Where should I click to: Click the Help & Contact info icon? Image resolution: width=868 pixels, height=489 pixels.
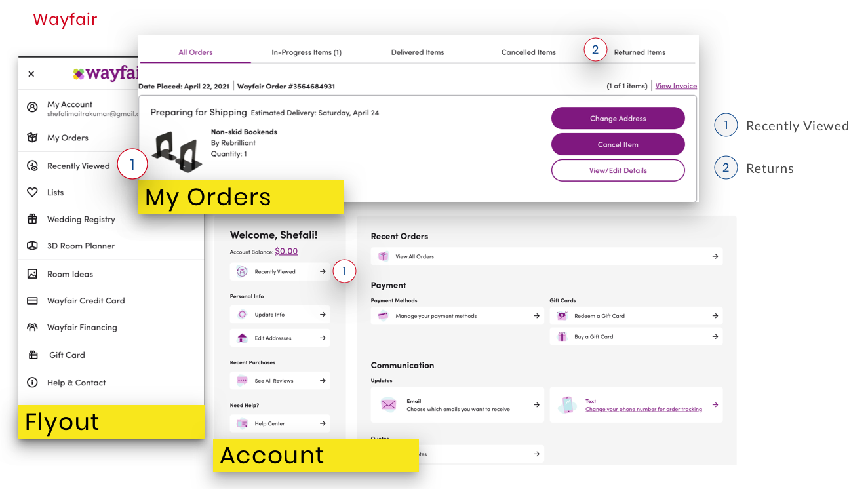click(x=32, y=382)
